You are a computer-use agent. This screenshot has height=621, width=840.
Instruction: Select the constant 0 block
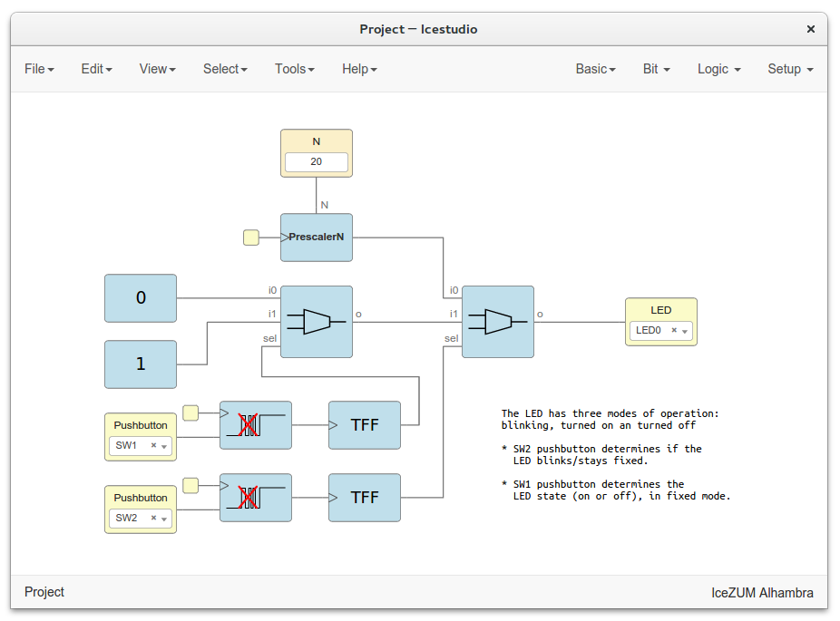click(141, 298)
